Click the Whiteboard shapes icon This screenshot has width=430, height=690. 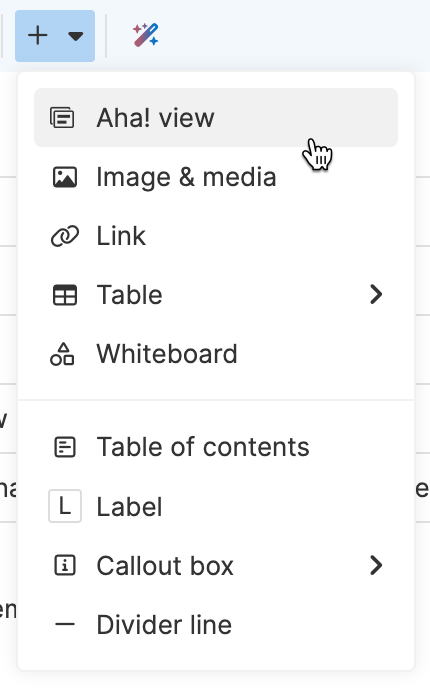[x=62, y=354]
